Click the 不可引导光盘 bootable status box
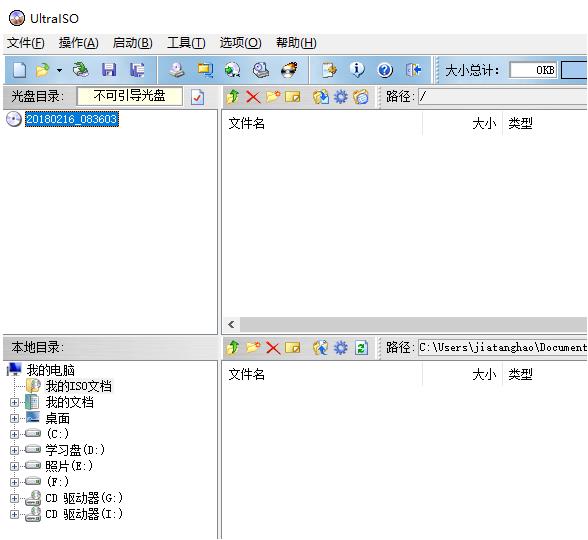 pyautogui.click(x=129, y=96)
